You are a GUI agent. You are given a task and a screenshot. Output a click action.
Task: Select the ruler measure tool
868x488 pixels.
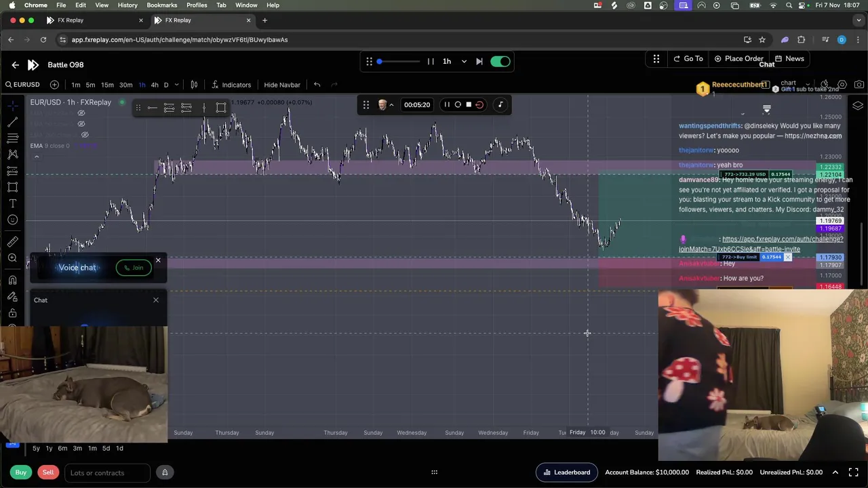point(12,241)
